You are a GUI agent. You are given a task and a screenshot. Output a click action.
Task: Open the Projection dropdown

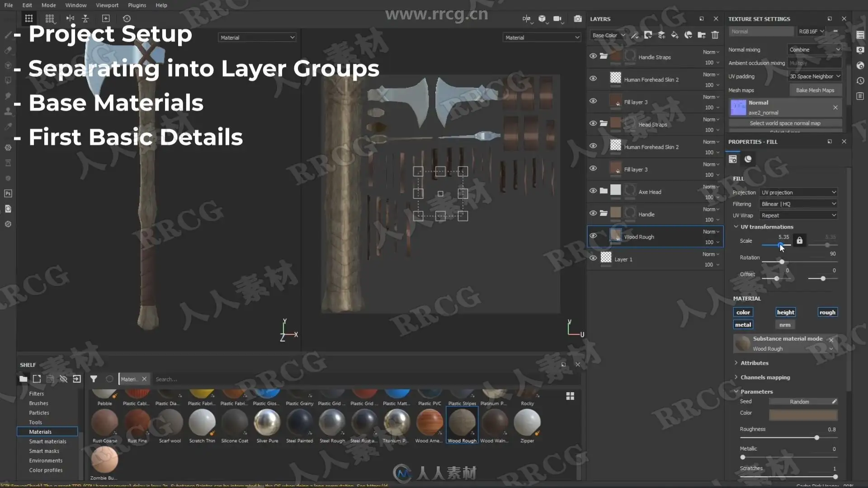pos(798,192)
